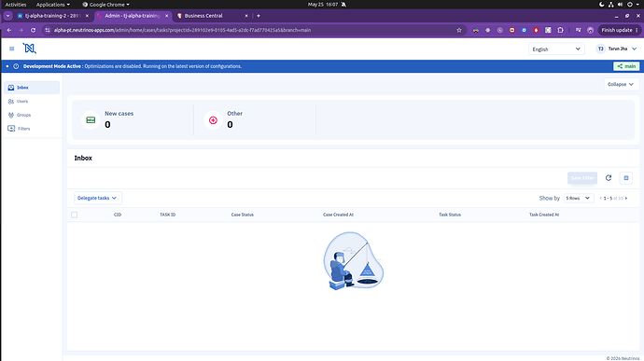Open the hamburger sidebar menu

click(x=11, y=49)
